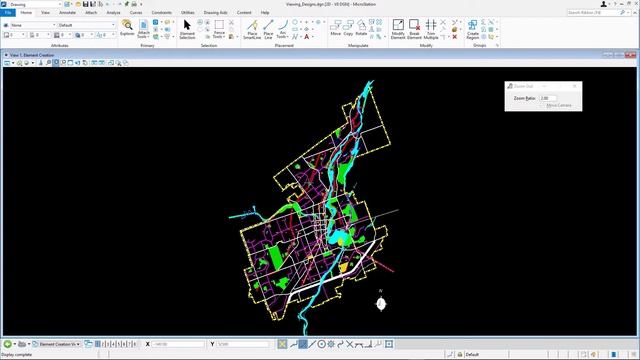Open the line weight dropdown in Attributes
Image resolution: width=640 pixels, height=360 pixels.
[x=63, y=35]
